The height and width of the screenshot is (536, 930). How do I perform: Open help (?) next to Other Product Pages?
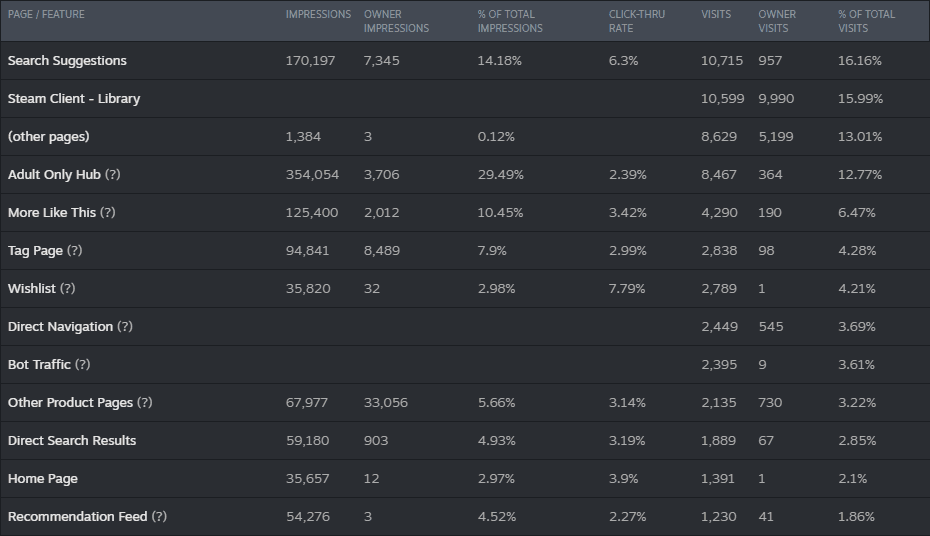pyautogui.click(x=145, y=402)
